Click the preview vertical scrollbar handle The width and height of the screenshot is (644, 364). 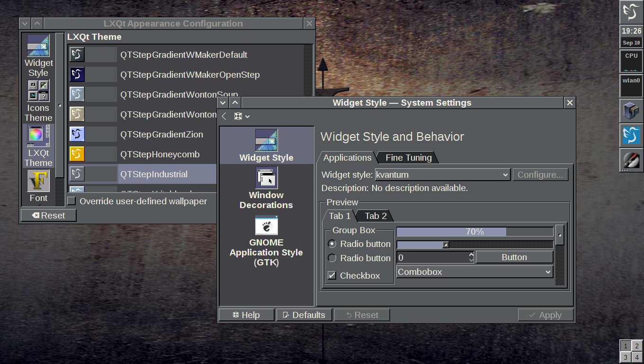point(560,235)
